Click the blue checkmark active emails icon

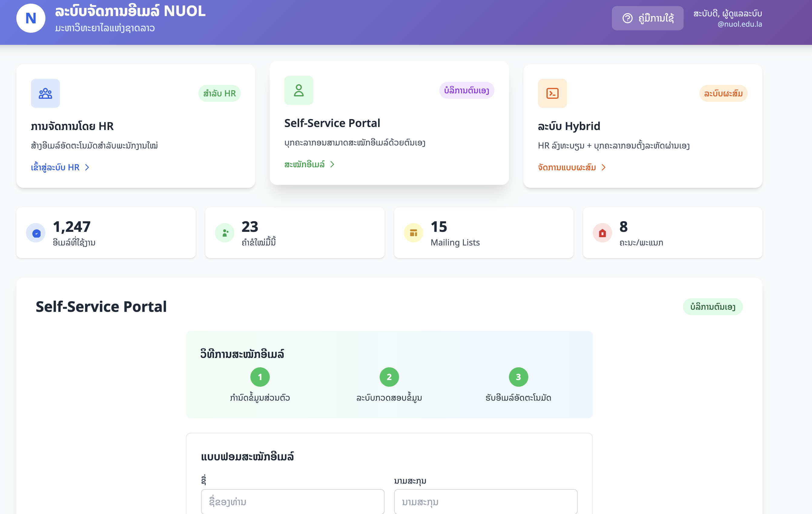[36, 233]
